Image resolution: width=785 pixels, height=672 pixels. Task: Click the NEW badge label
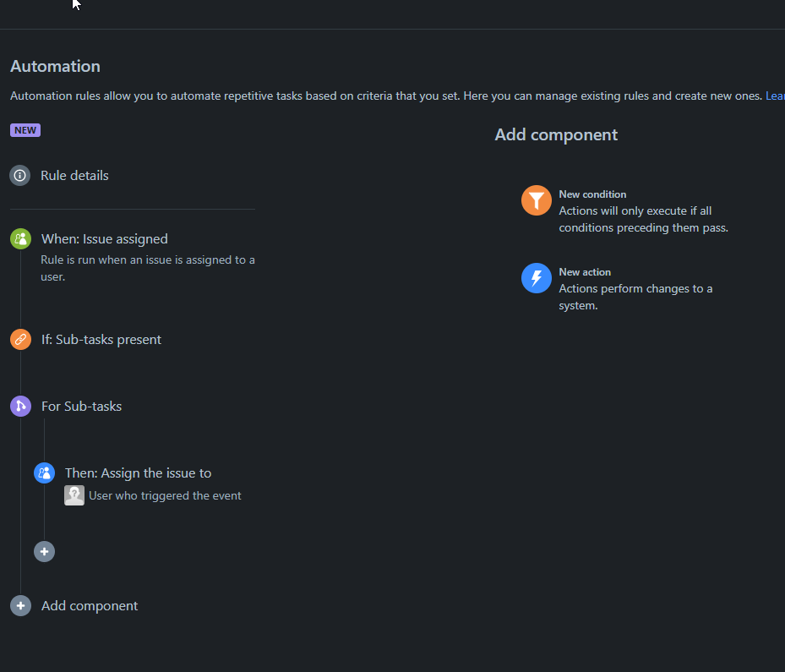click(x=25, y=129)
